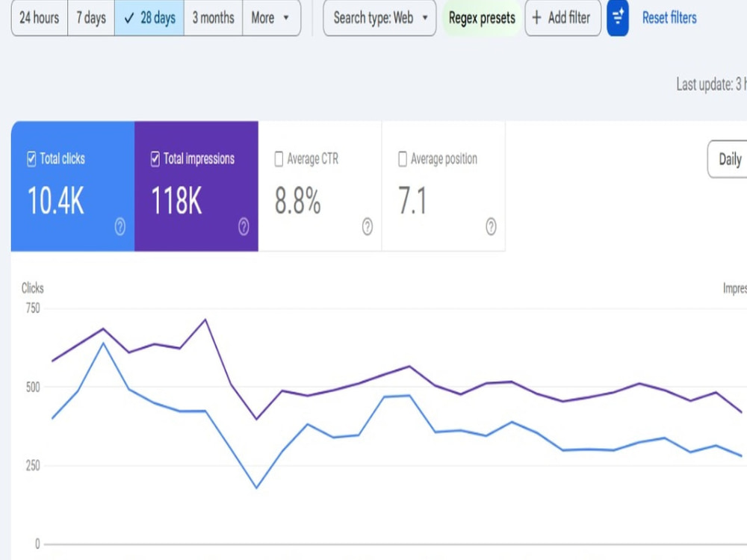
Task: Open the More date range dropdown
Action: (x=272, y=18)
